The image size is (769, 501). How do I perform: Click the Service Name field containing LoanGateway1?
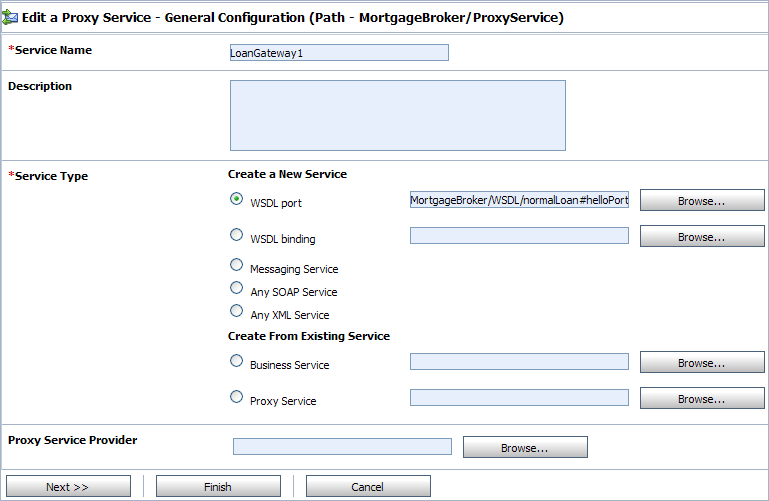pos(339,52)
